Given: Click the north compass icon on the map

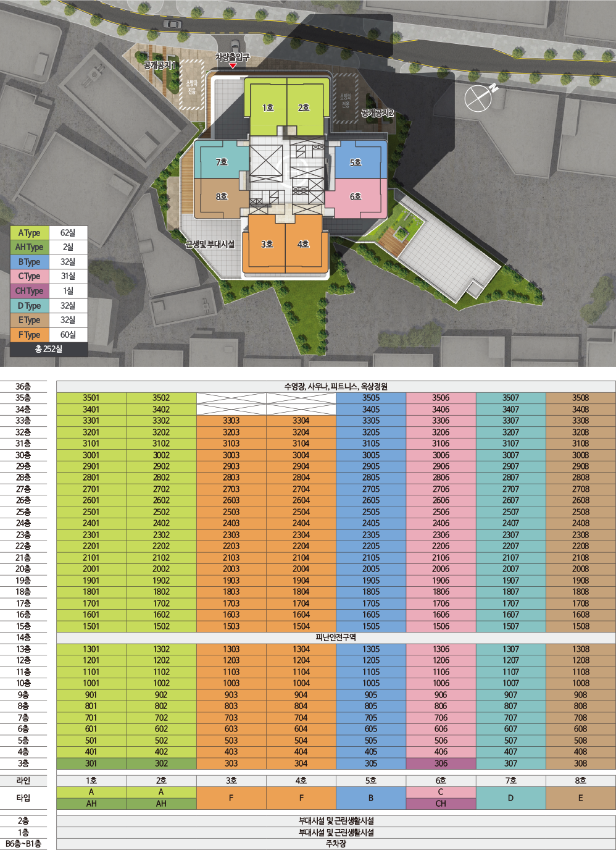Looking at the screenshot, I should tap(480, 97).
